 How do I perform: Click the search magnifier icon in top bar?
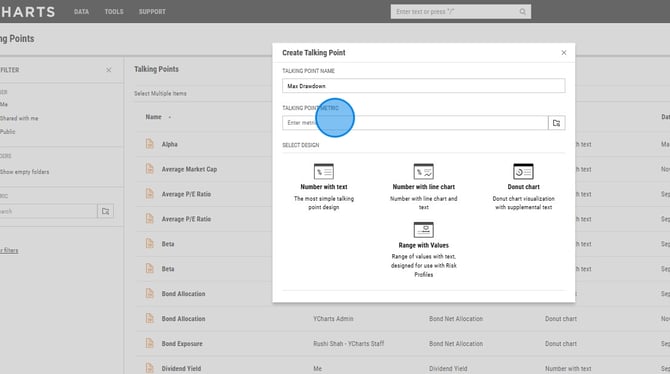coord(523,12)
